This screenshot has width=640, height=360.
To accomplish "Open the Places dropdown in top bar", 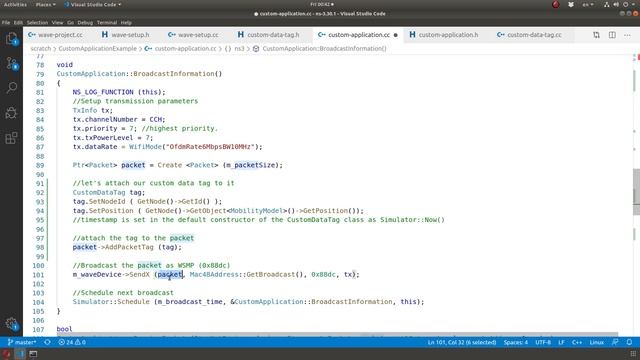I will pos(45,4).
